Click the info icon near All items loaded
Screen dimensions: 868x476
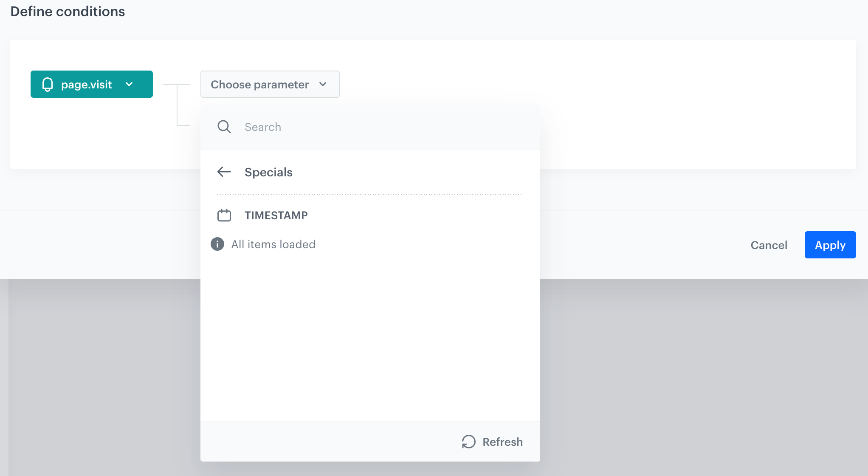pyautogui.click(x=217, y=244)
